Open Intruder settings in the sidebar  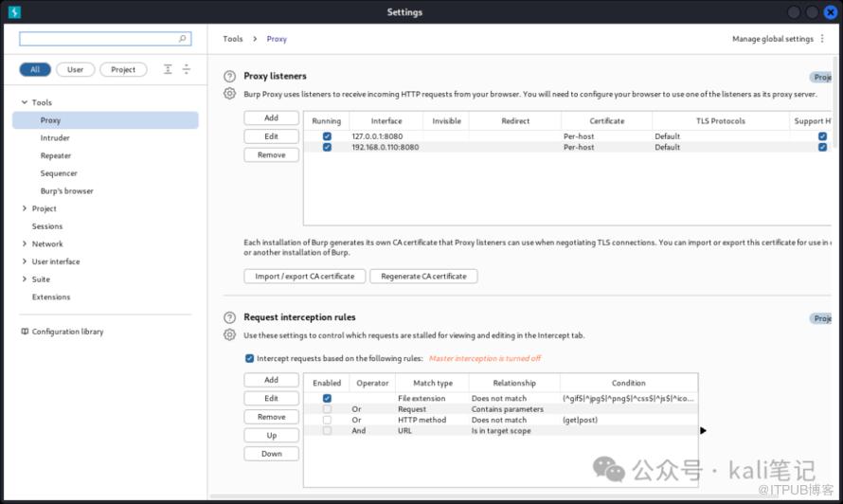click(x=55, y=138)
